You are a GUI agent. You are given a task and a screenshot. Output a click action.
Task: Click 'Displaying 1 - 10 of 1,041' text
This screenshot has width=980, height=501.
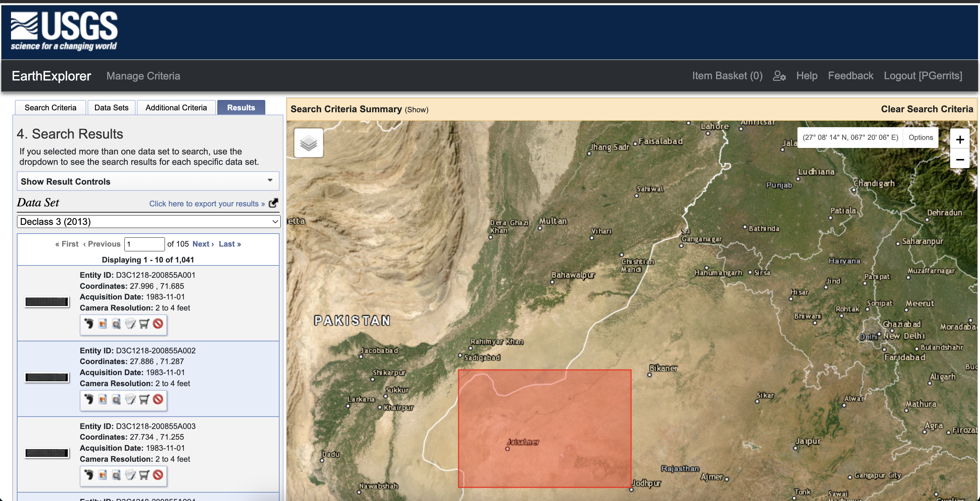click(x=148, y=260)
